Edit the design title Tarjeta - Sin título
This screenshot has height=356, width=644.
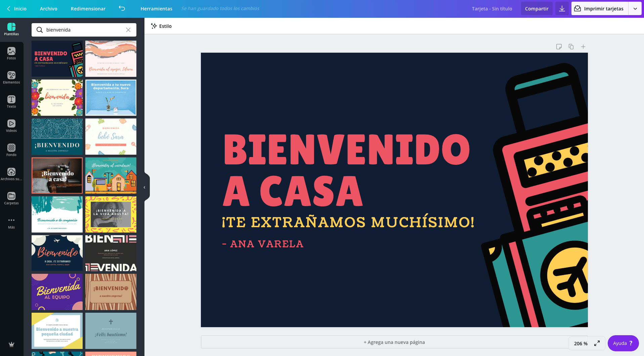[x=492, y=9]
